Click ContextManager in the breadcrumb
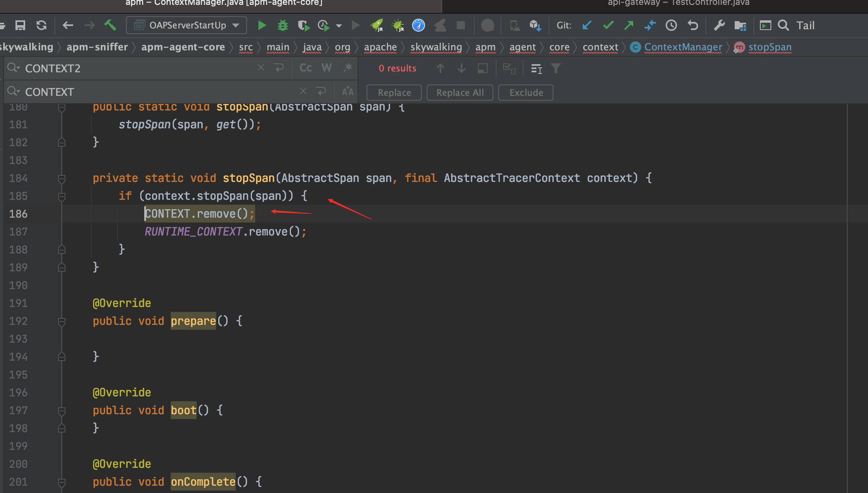Screen dimensions: 868x493 pyautogui.click(x=683, y=47)
